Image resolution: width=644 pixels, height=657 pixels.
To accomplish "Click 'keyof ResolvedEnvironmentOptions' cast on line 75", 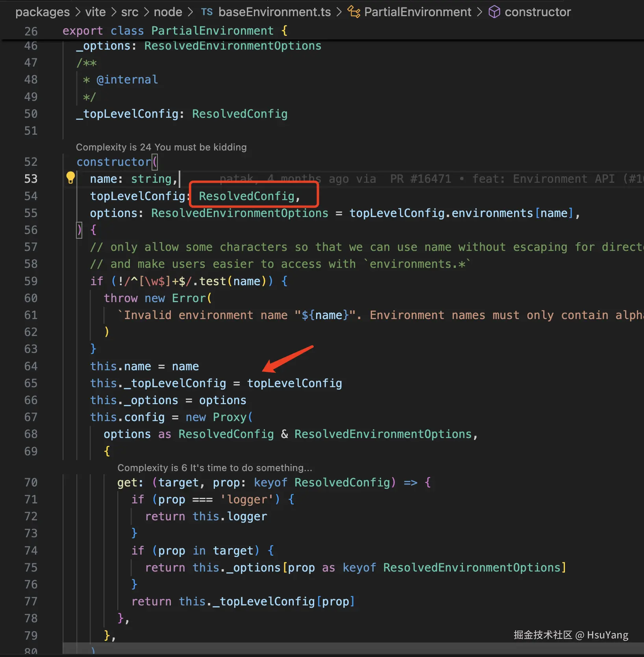I will pyautogui.click(x=452, y=568).
